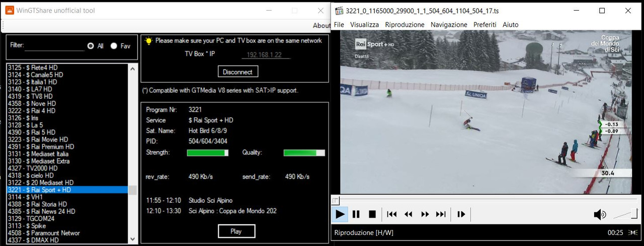644x246 pixels.
Task: Click Play in the media player
Action: 340,214
